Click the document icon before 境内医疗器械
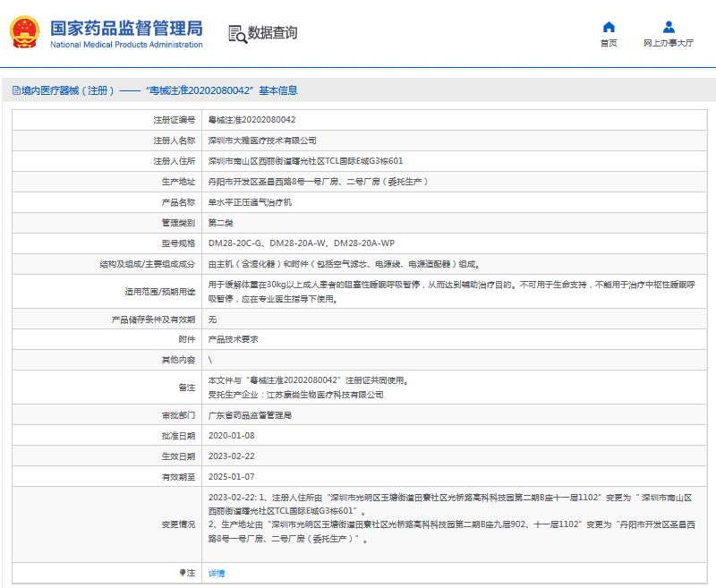716x588 pixels. click(x=16, y=90)
